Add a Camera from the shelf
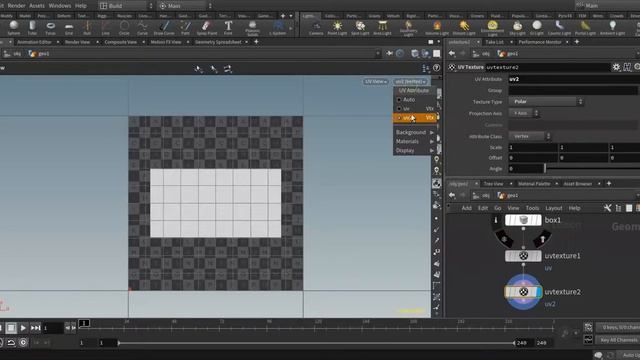 (316, 29)
